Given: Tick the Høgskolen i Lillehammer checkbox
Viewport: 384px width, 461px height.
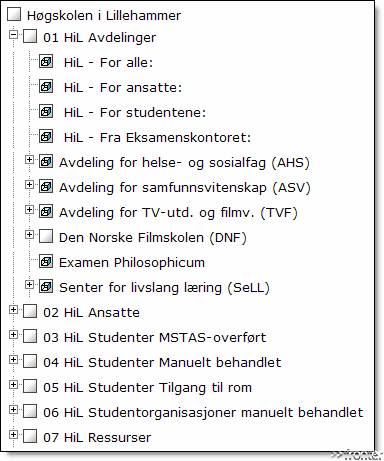Looking at the screenshot, I should (x=14, y=14).
